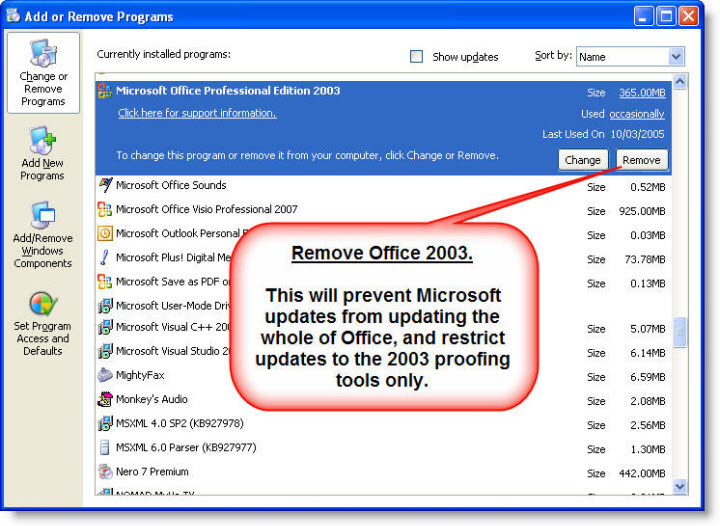The height and width of the screenshot is (526, 720).
Task: Click the 'occasionally' usage link
Action: tap(637, 114)
